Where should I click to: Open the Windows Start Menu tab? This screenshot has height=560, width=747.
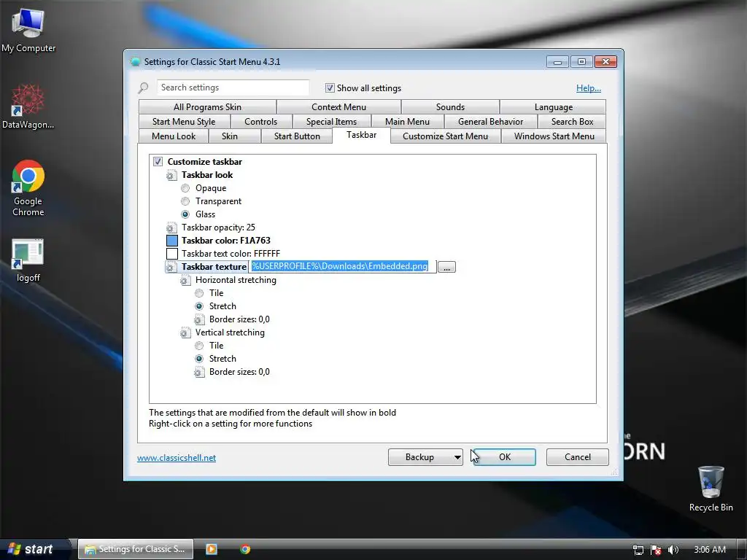pos(554,136)
